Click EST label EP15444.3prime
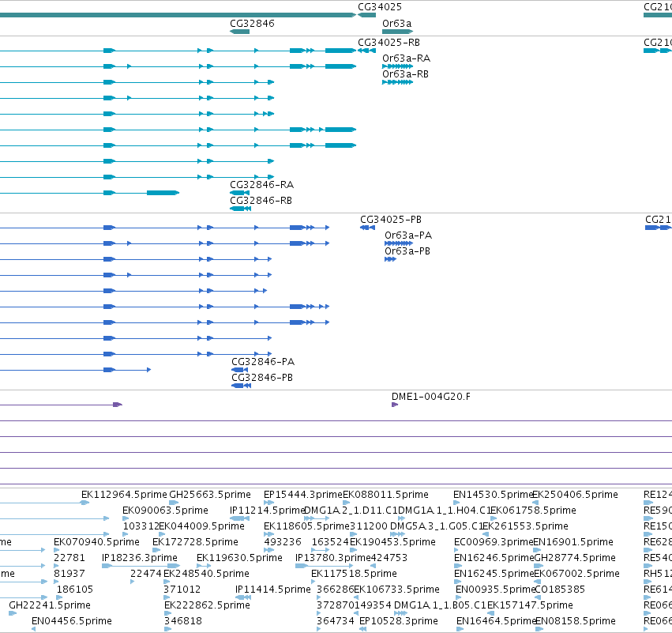672x633 pixels. point(303,495)
